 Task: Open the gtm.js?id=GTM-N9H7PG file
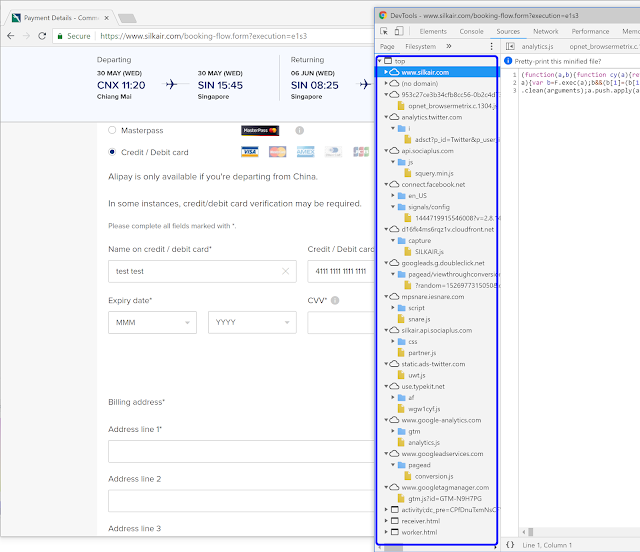tap(445, 499)
